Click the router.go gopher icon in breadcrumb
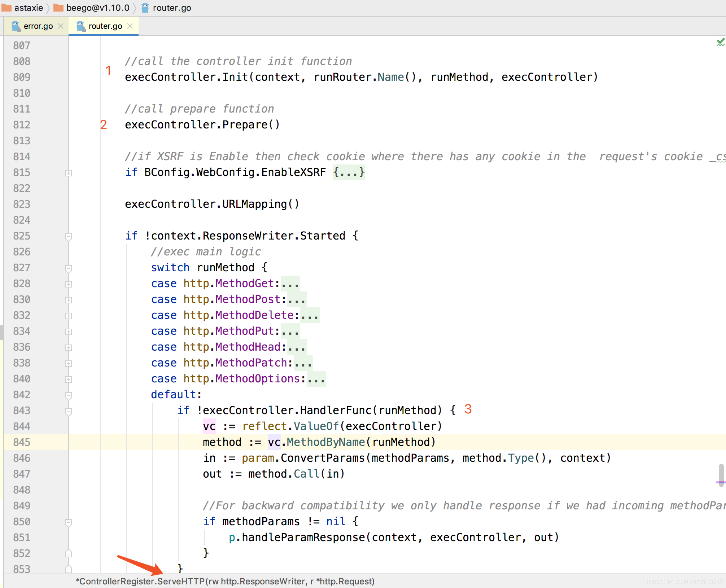The width and height of the screenshot is (726, 588). 145,8
